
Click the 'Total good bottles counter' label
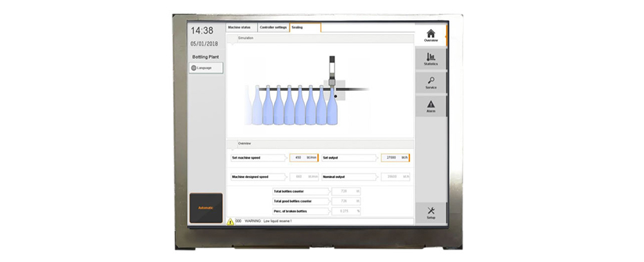tap(292, 201)
